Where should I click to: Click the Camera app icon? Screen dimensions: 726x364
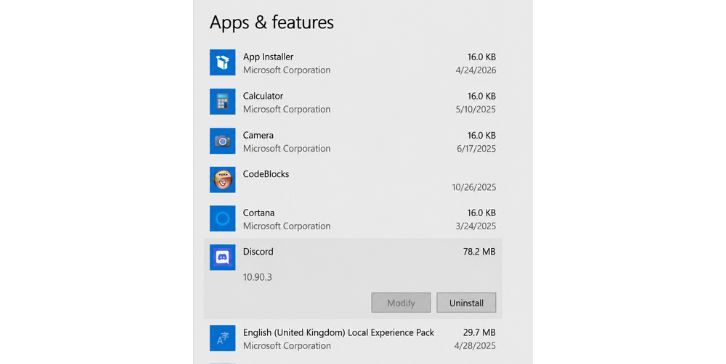pos(222,141)
